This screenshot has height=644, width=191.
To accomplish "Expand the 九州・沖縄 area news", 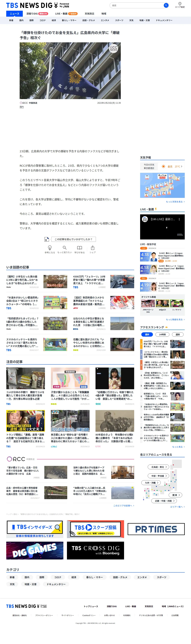I will tap(151, 483).
